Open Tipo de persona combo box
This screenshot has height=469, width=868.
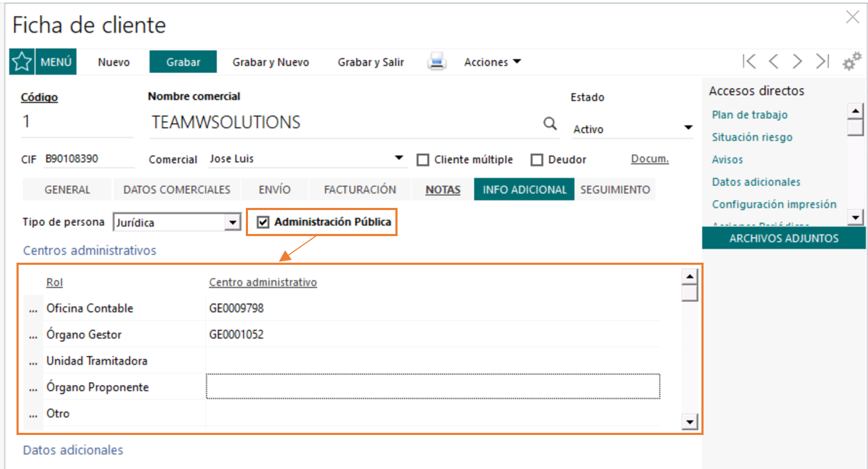tap(233, 222)
